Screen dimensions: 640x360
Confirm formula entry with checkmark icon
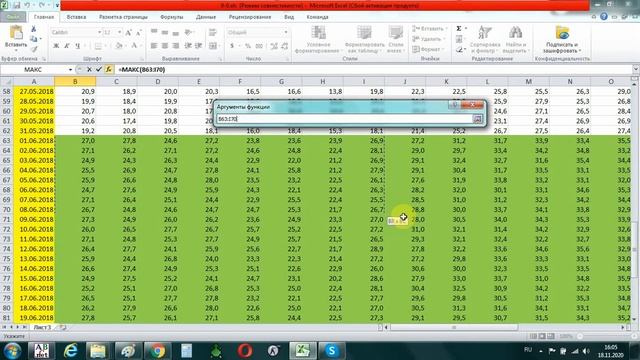click(98, 70)
